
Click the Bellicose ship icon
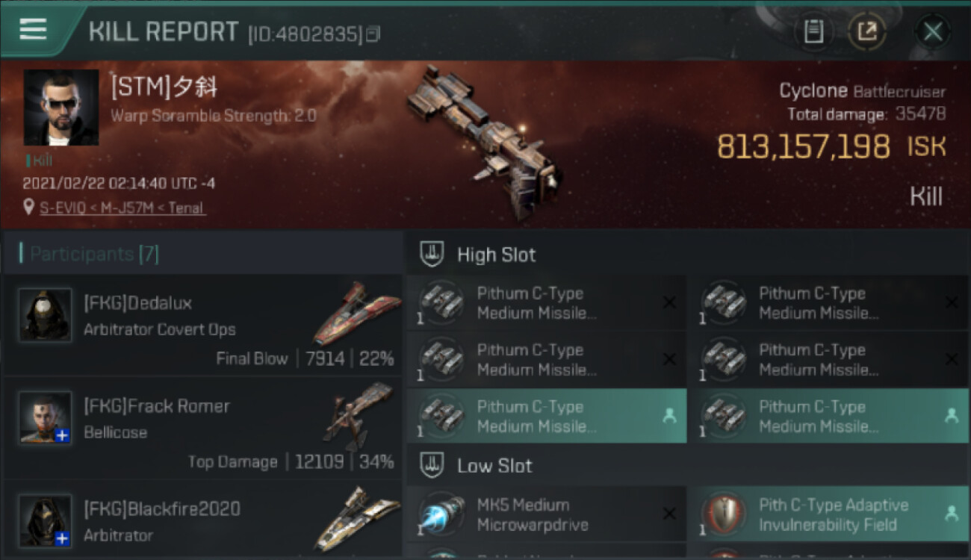click(x=359, y=415)
